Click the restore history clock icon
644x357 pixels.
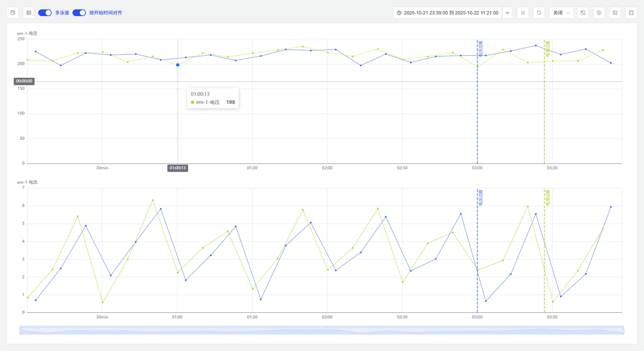599,13
